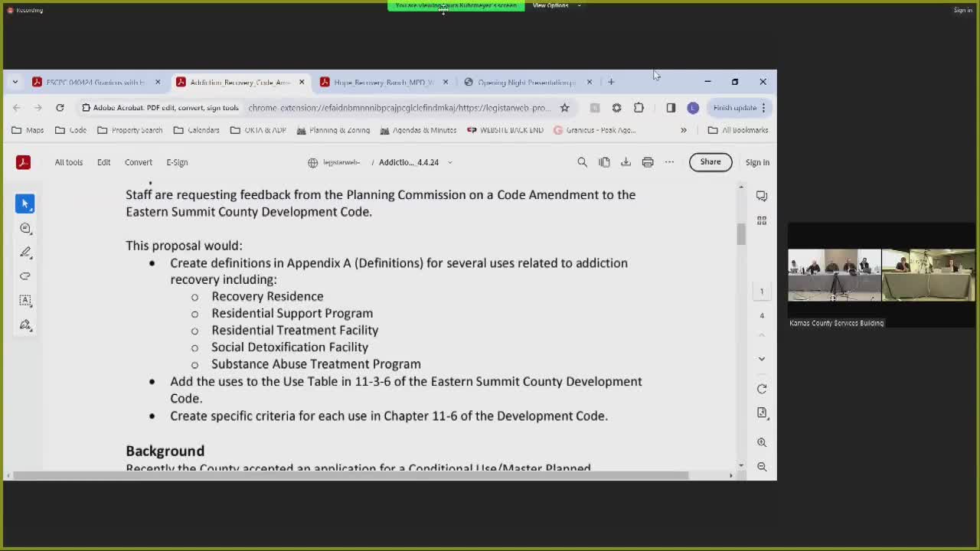Open the E-Sign menu
The height and width of the screenshot is (551, 980).
177,162
